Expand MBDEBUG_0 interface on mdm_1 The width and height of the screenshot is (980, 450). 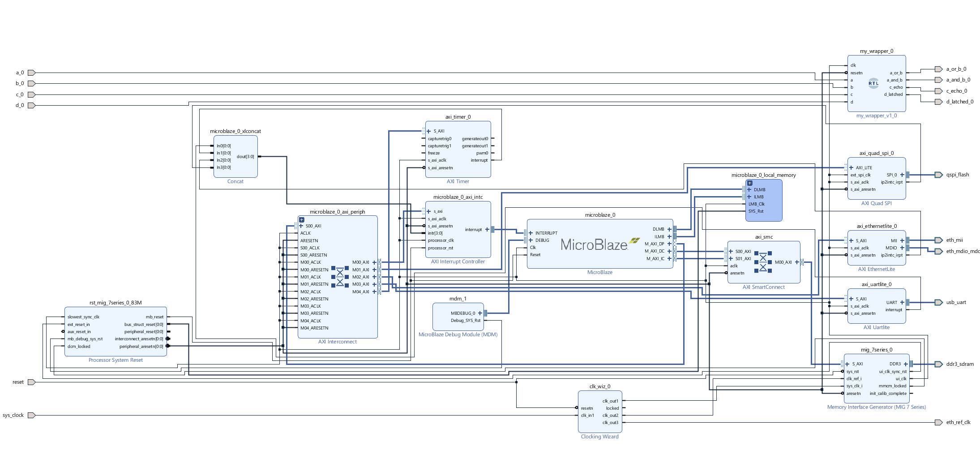(x=480, y=313)
